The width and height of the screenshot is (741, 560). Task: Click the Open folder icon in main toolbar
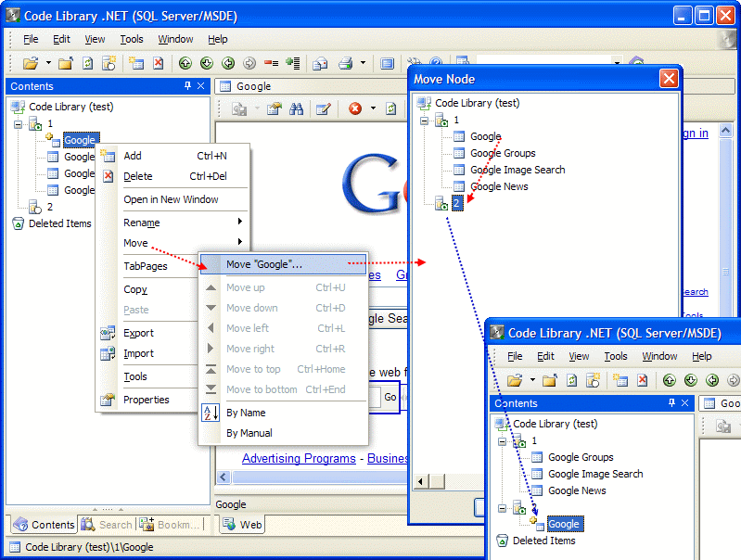pos(31,63)
